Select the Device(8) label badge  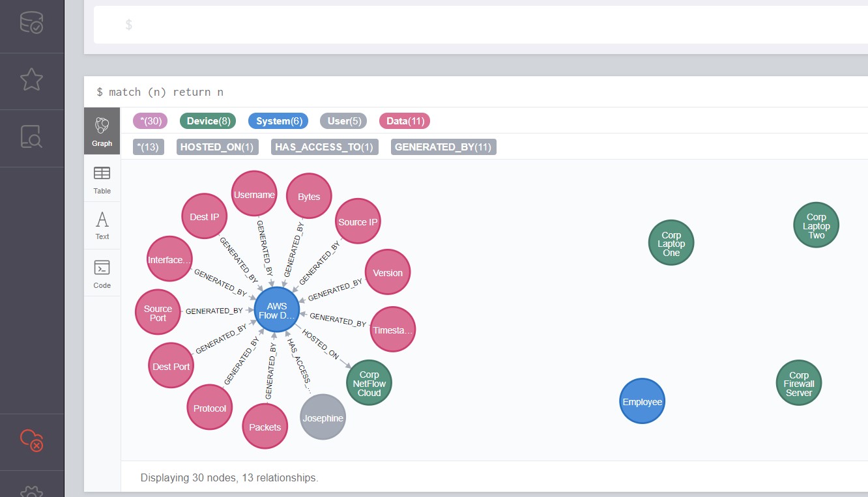tap(209, 121)
